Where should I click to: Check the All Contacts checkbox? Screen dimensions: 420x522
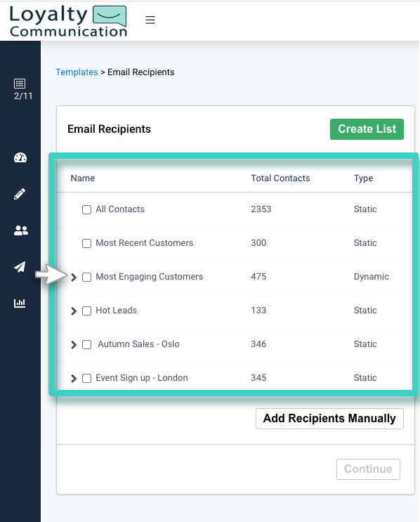86,209
